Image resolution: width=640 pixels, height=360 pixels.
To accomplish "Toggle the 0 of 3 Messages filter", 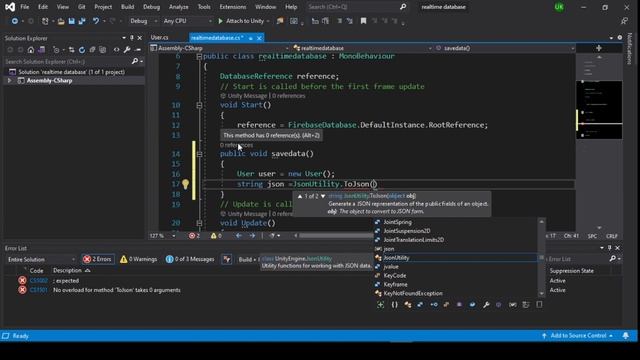I will pyautogui.click(x=190, y=259).
